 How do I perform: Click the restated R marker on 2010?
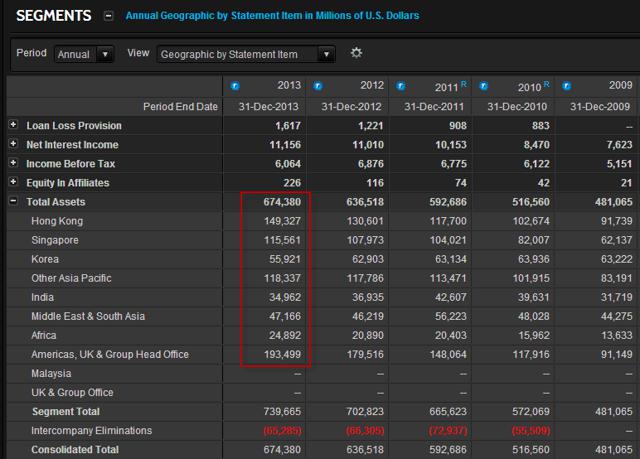[547, 84]
